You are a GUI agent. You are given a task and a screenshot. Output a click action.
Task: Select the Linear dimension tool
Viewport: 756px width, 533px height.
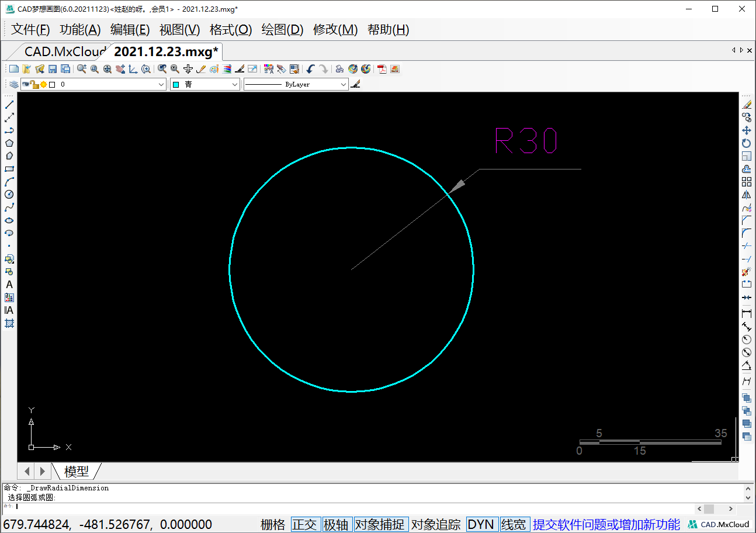(x=747, y=314)
